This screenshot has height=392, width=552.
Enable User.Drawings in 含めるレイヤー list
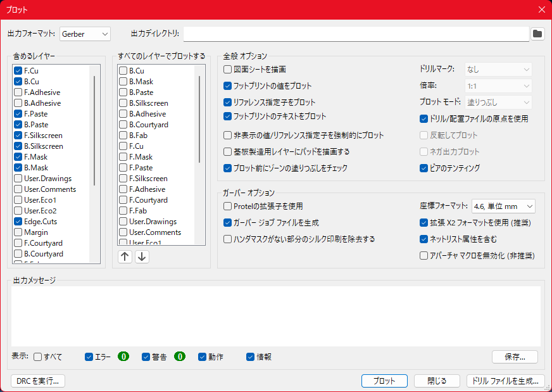(x=18, y=179)
